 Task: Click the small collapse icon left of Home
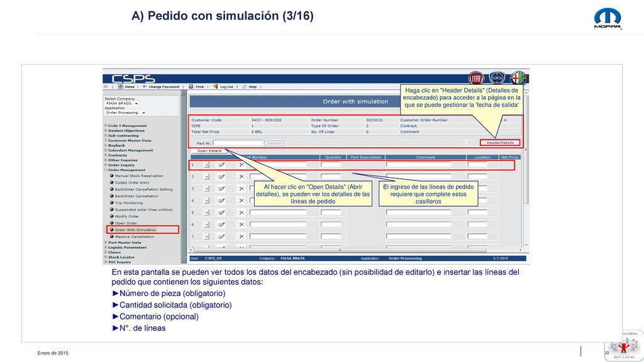click(x=106, y=87)
